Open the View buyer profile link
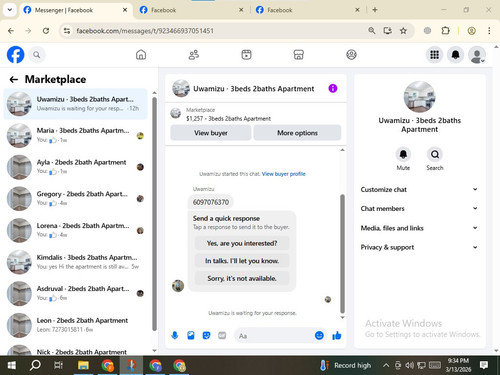The width and height of the screenshot is (500, 375). tap(284, 174)
